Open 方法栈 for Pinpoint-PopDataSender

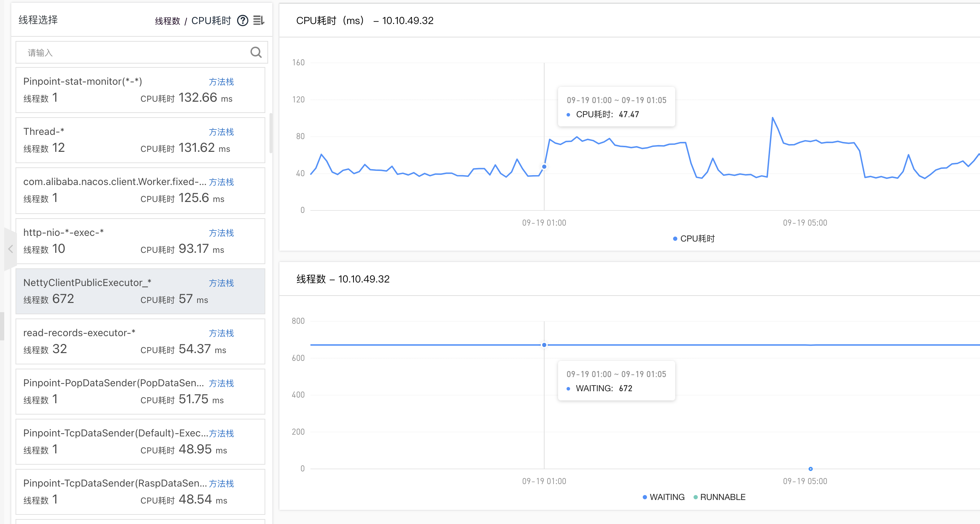pos(222,383)
